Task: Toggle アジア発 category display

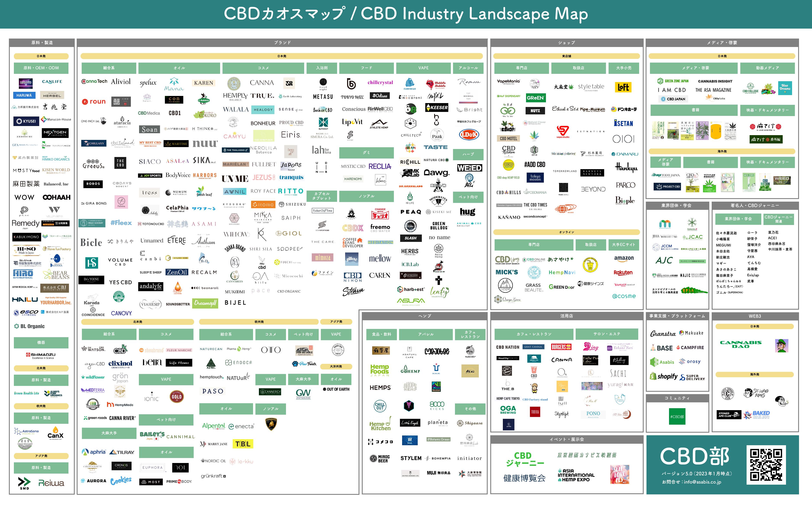Action: (41, 456)
